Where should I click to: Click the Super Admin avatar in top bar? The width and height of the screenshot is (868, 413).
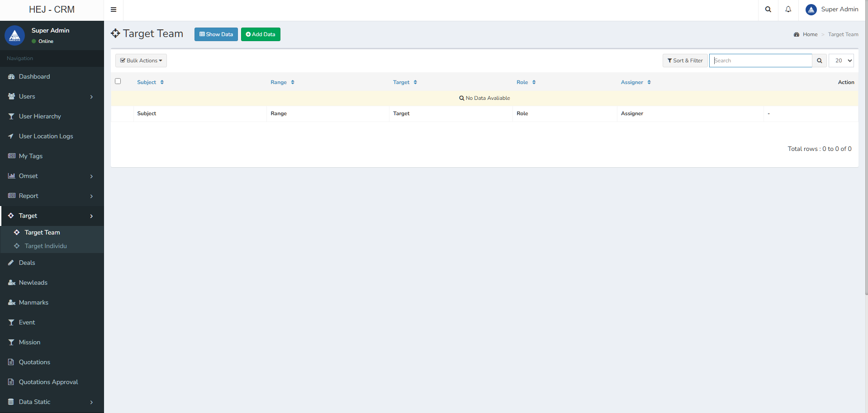coord(811,9)
